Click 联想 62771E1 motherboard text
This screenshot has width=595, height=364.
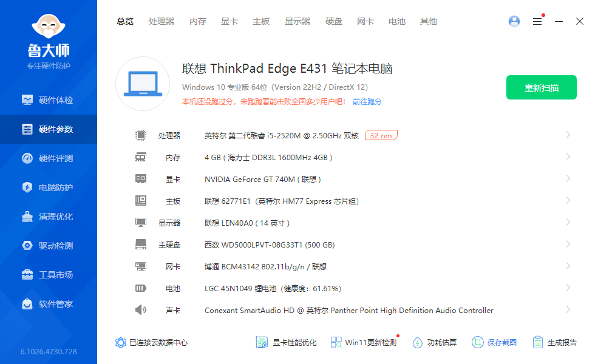[282, 201]
